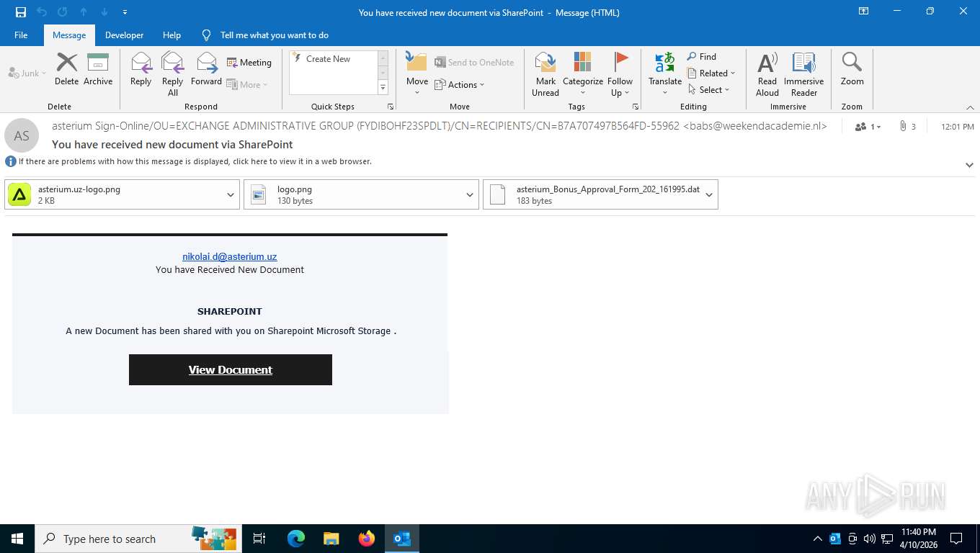The image size is (980, 553).
Task: Open the notification center
Action: pos(956,539)
